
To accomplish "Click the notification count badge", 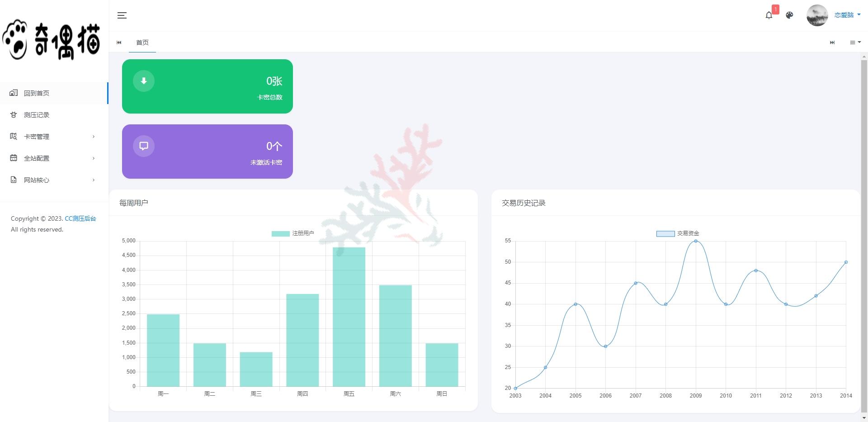I will pyautogui.click(x=775, y=9).
